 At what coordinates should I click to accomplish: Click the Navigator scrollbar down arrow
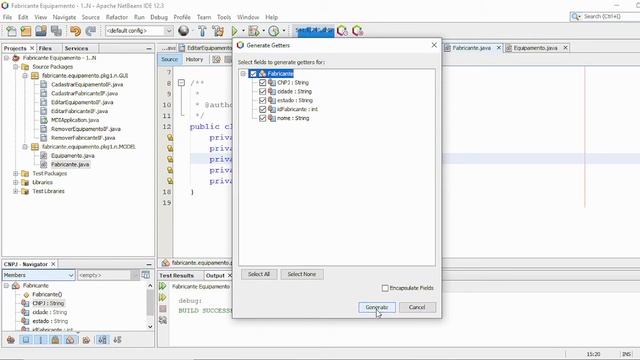pyautogui.click(x=150, y=327)
